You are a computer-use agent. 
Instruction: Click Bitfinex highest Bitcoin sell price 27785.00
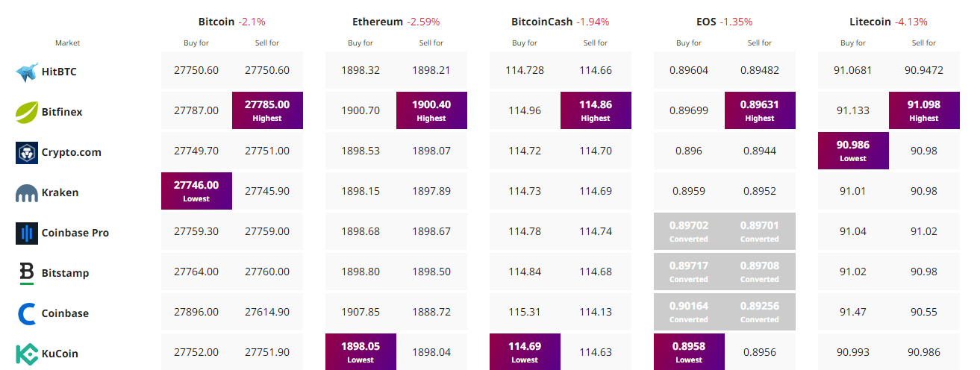click(x=267, y=110)
